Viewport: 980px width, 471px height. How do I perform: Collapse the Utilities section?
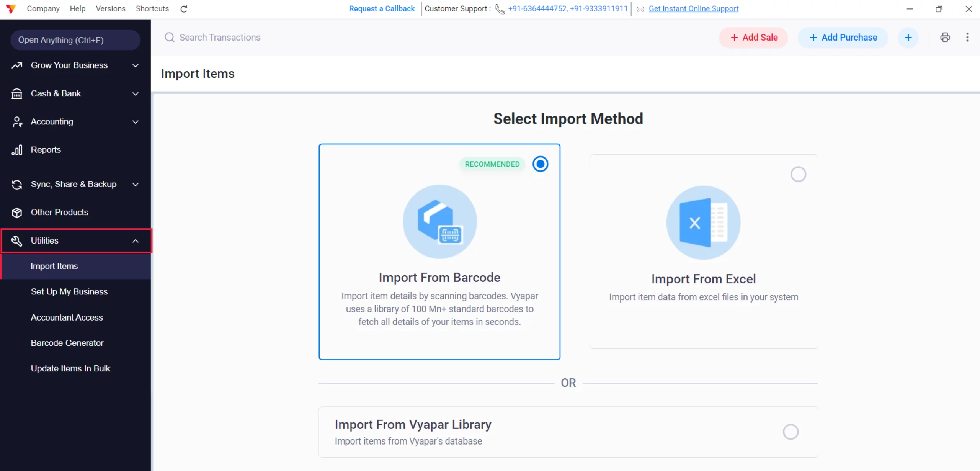click(x=135, y=241)
